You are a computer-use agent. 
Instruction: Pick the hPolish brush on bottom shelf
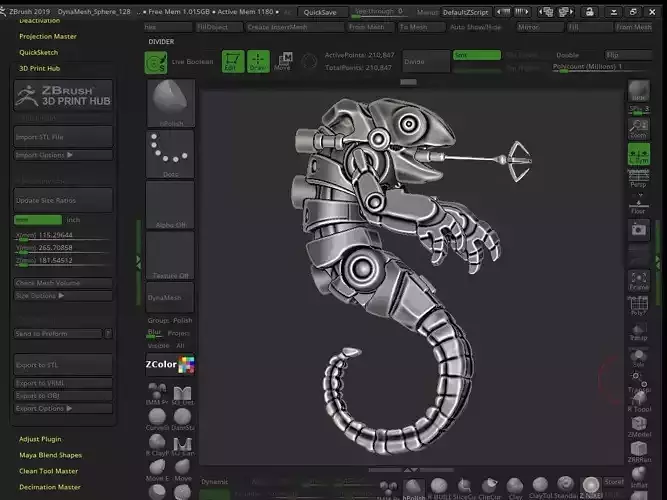(413, 489)
